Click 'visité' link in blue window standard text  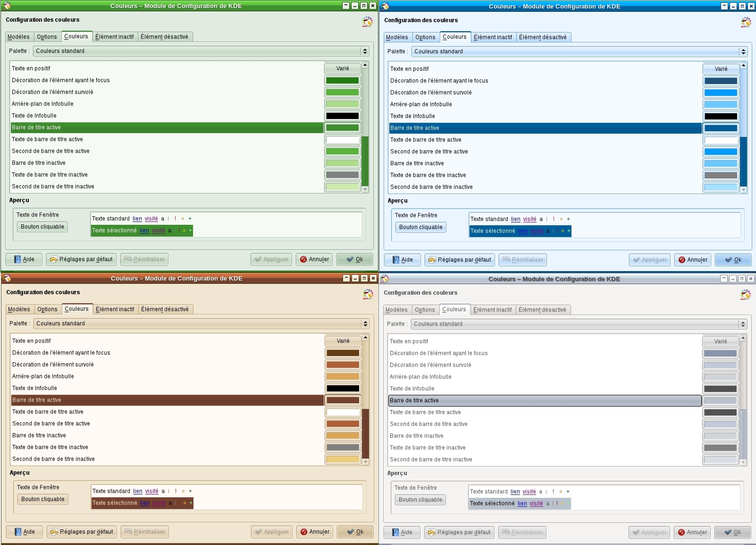pyautogui.click(x=529, y=219)
